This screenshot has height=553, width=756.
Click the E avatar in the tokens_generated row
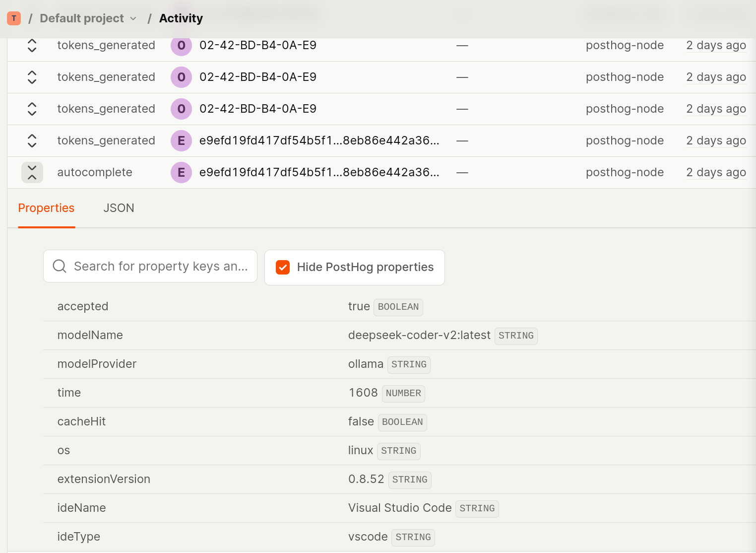181,141
